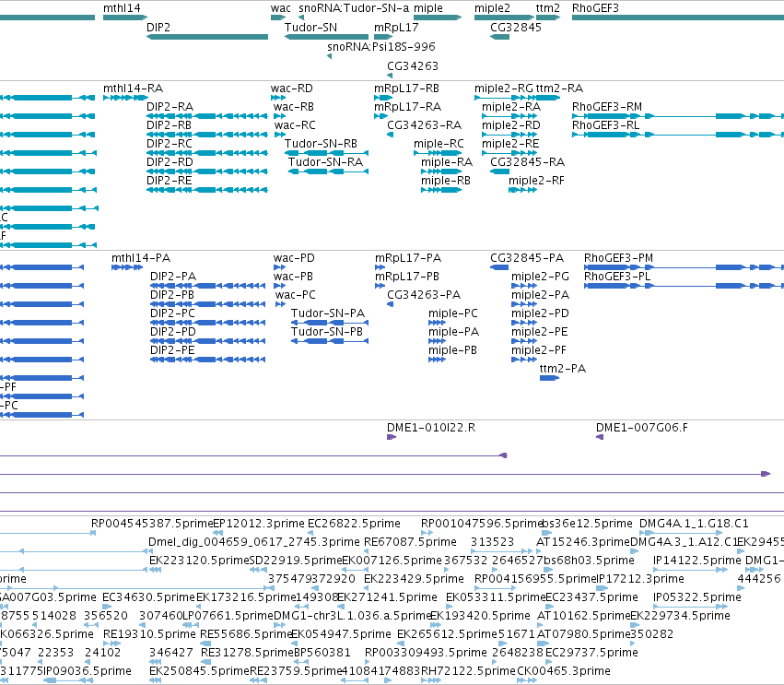
Task: Click RhoGEF3-PL protein label
Action: (x=617, y=277)
